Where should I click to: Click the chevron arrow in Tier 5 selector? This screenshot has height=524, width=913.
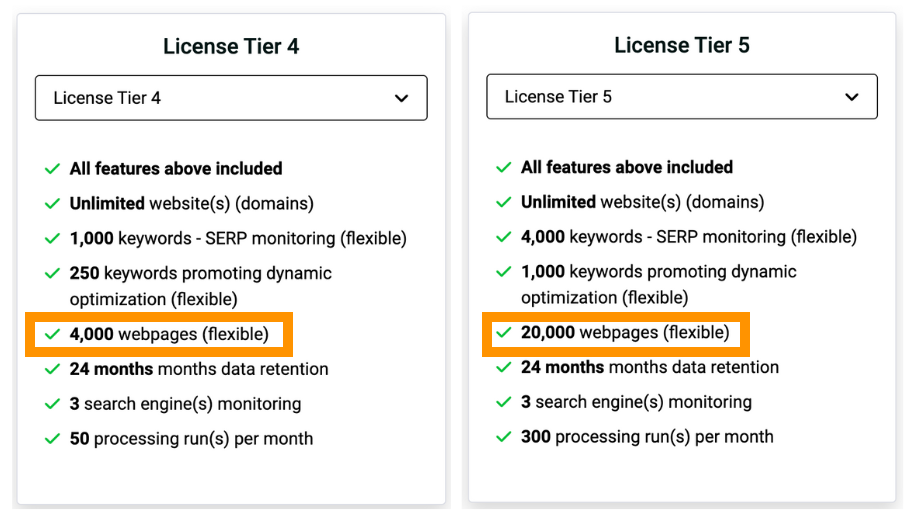[852, 97]
